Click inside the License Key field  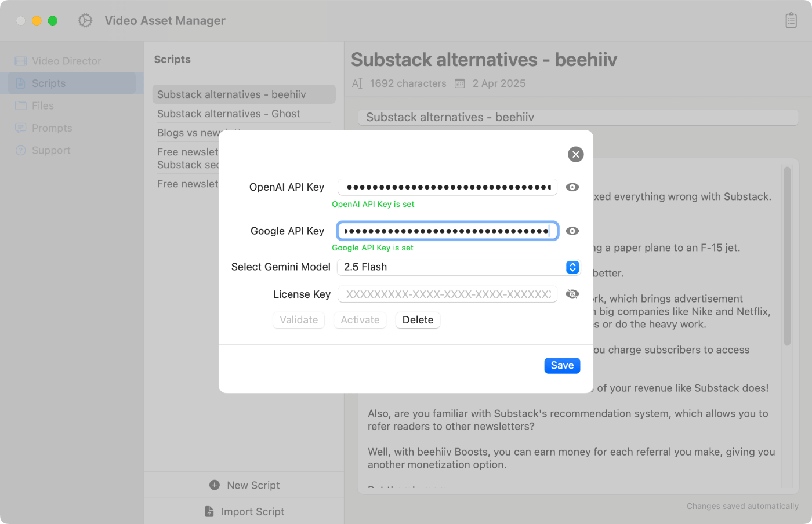tap(447, 294)
